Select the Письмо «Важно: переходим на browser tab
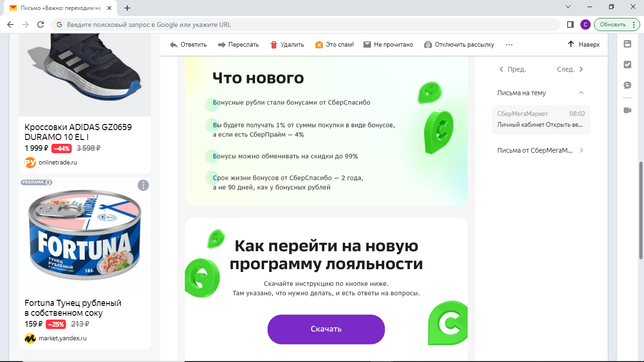 pyautogui.click(x=61, y=8)
